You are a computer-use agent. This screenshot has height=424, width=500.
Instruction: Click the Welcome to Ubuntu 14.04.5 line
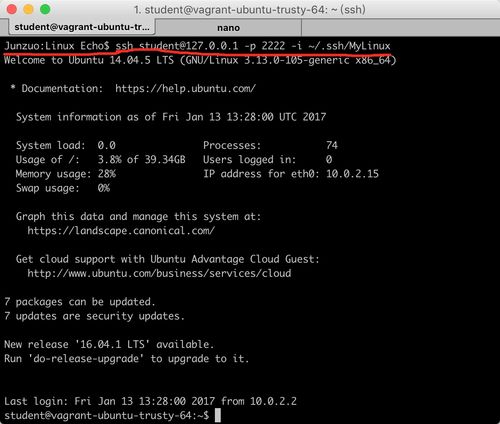tap(200, 60)
